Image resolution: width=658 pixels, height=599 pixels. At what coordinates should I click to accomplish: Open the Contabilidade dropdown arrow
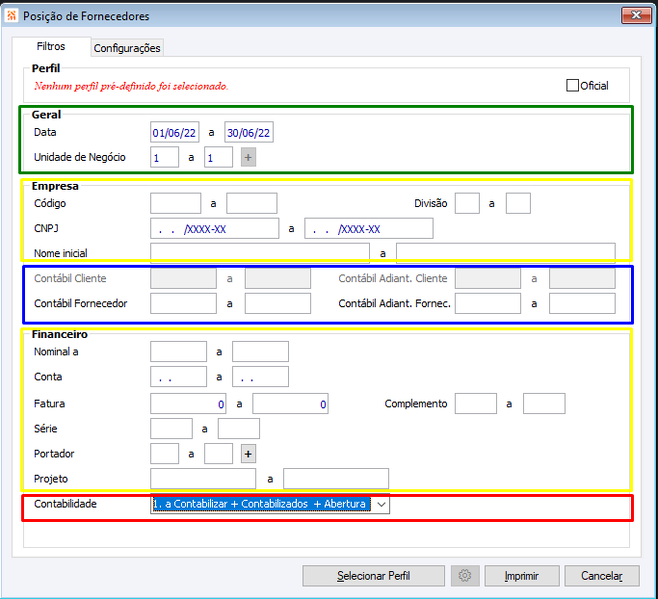coord(381,504)
